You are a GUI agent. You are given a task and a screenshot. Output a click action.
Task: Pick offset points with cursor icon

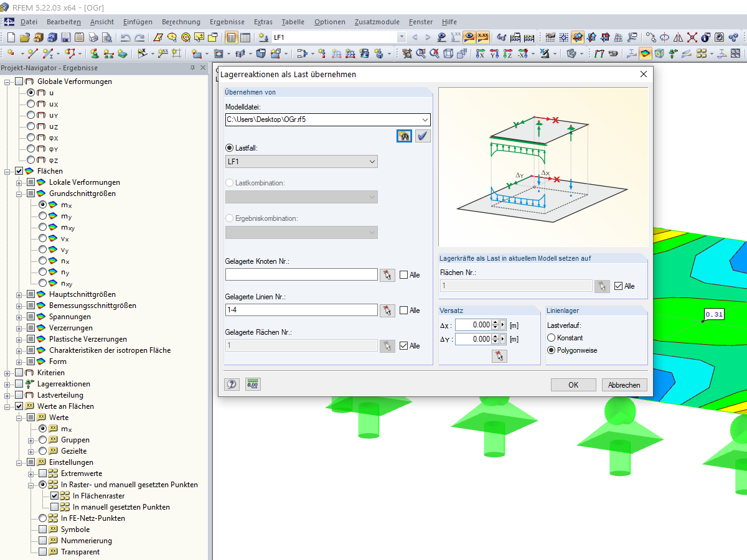click(x=499, y=356)
